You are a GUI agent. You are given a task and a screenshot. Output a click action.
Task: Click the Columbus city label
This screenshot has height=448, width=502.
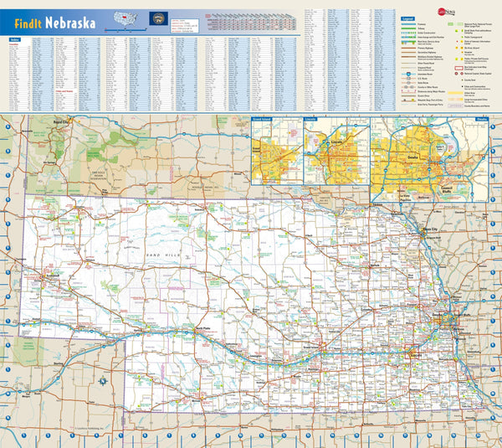pyautogui.click(x=367, y=310)
